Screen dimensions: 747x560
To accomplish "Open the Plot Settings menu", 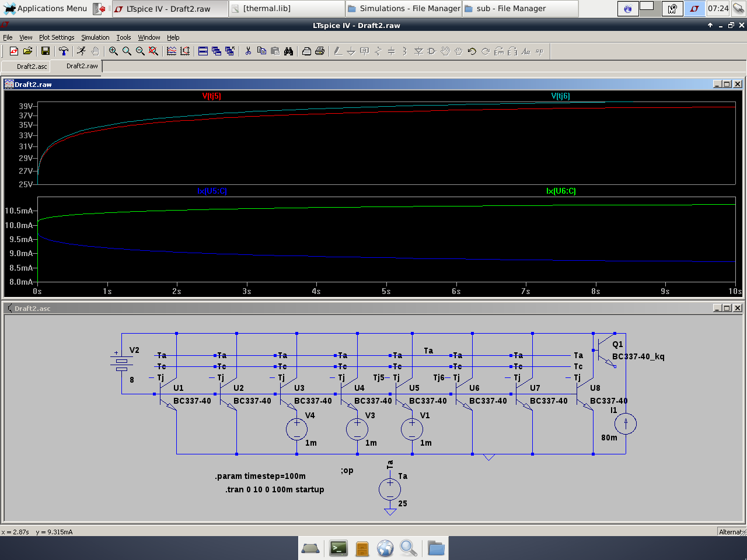I will click(x=57, y=37).
